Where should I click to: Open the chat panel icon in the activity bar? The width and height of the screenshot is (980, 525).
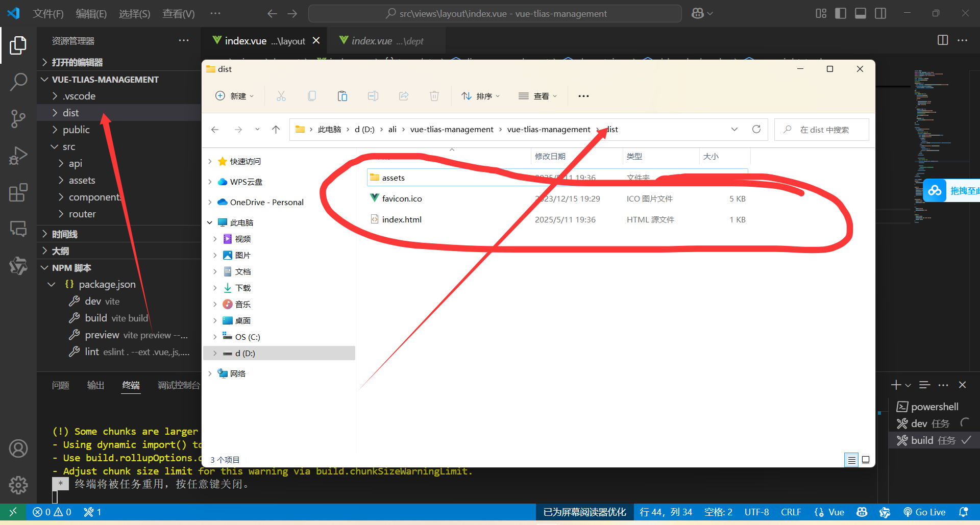(x=18, y=229)
